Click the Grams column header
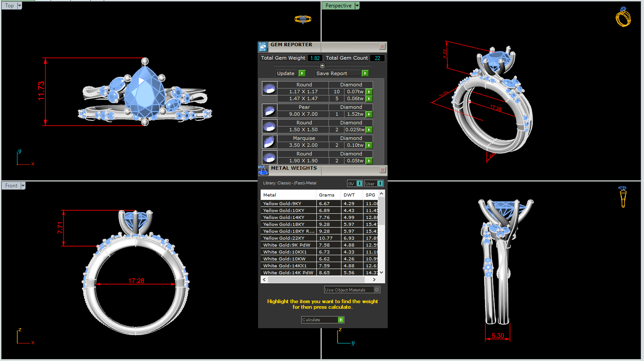The width and height of the screenshot is (644, 361). point(329,195)
